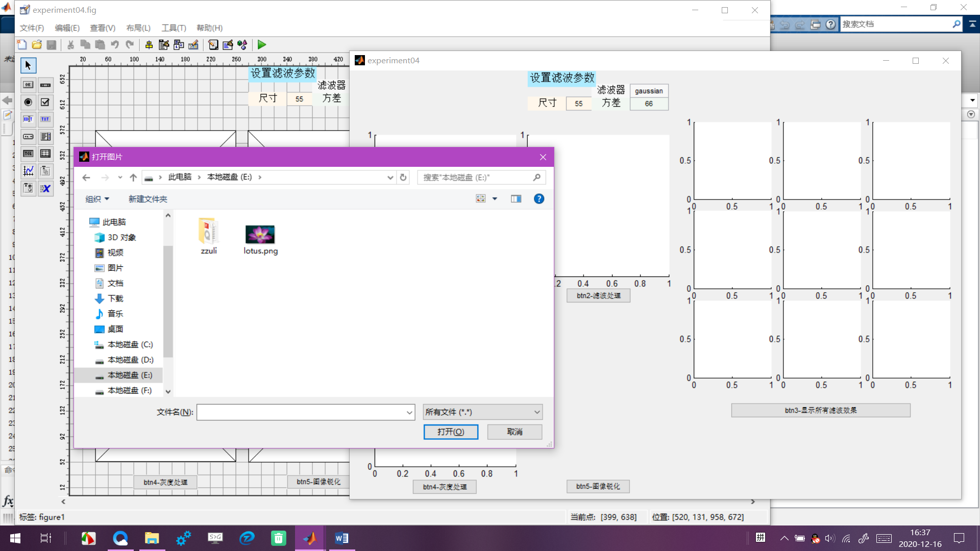Screen dimensions: 980x551
Task: Click the folder tree vertical scrollbar
Action: (x=168, y=301)
